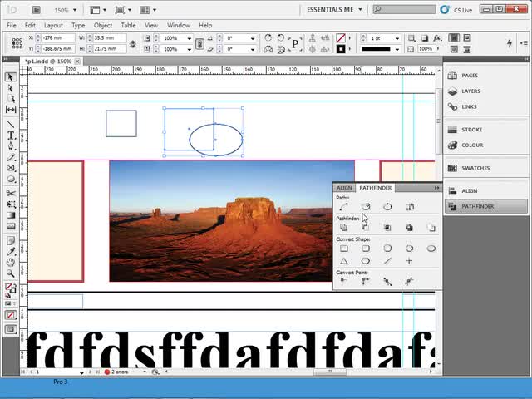Select the Rectangle Frame tool
This screenshot has width=532, height=399.
[x=11, y=168]
